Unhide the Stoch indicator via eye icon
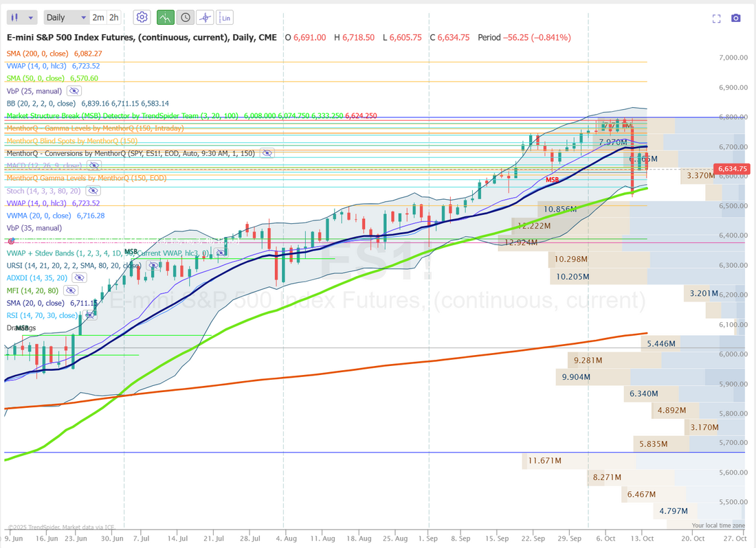The width and height of the screenshot is (756, 548). pyautogui.click(x=92, y=191)
